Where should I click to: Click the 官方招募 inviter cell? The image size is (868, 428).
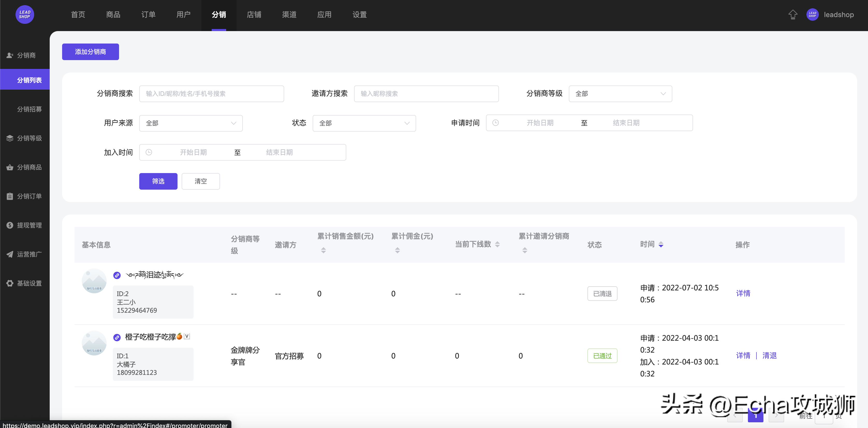tap(289, 356)
